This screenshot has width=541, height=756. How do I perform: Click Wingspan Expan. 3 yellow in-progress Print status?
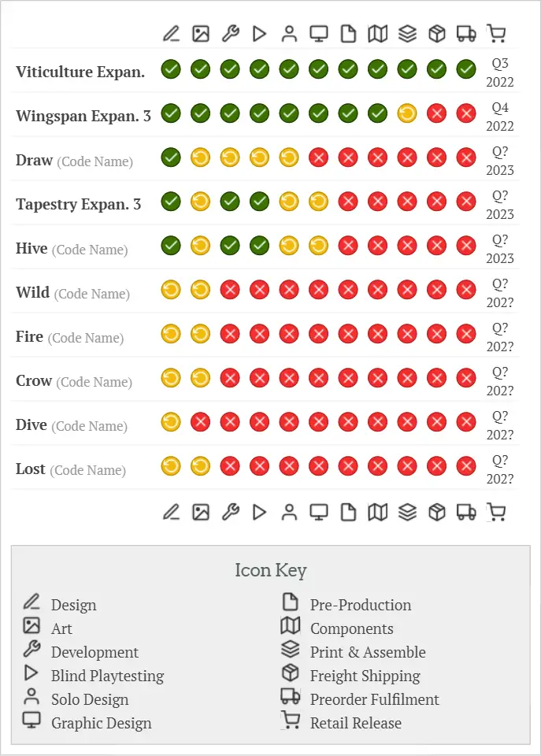[x=407, y=113]
